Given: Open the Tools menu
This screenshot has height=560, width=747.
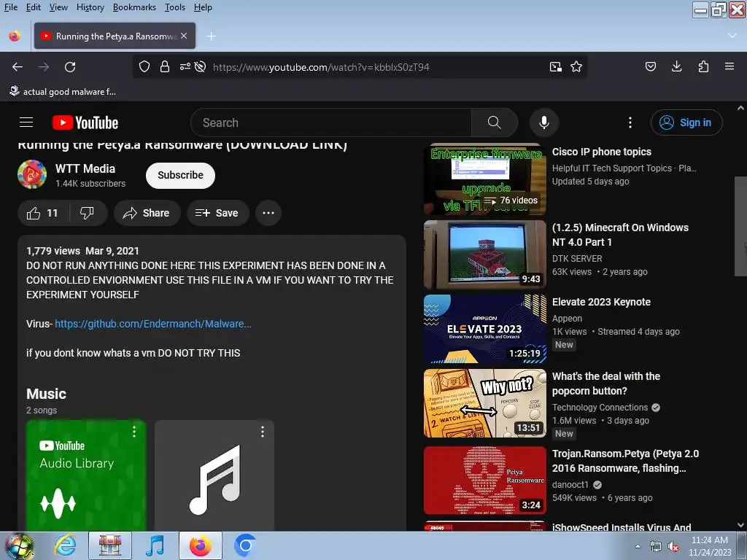Looking at the screenshot, I should tap(175, 7).
